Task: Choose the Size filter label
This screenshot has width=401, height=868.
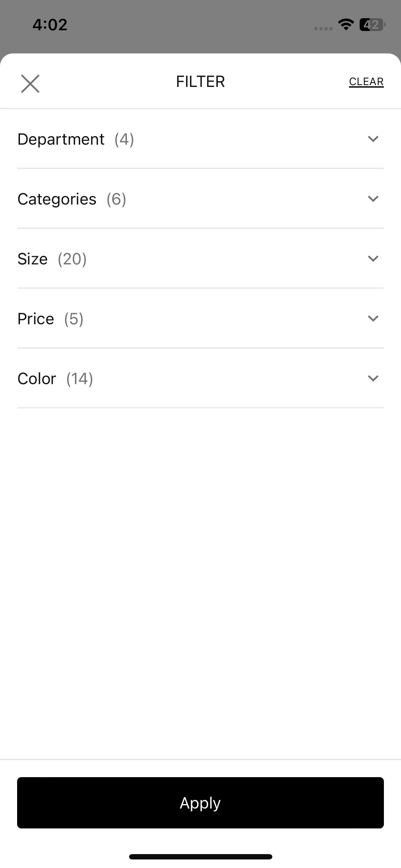Action: point(32,259)
